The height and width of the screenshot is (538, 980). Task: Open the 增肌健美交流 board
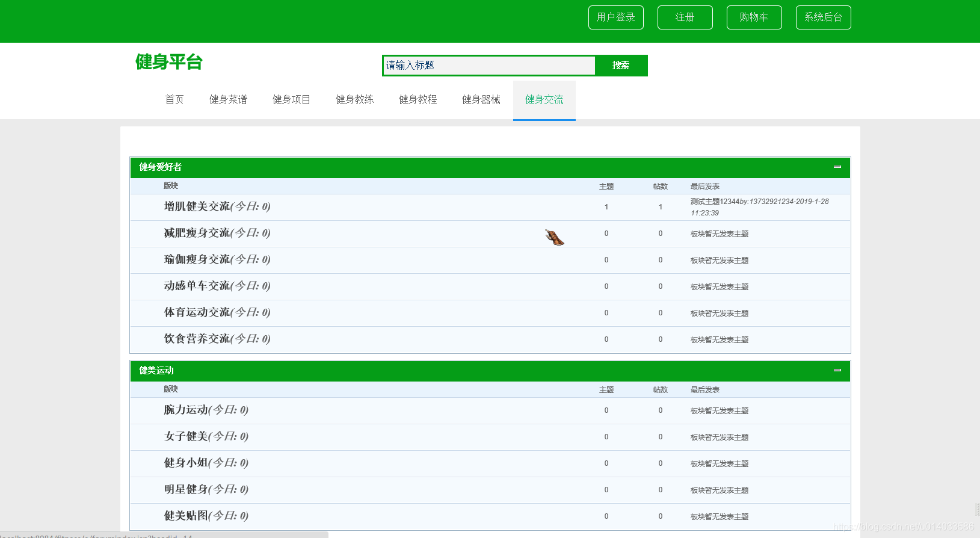point(197,206)
